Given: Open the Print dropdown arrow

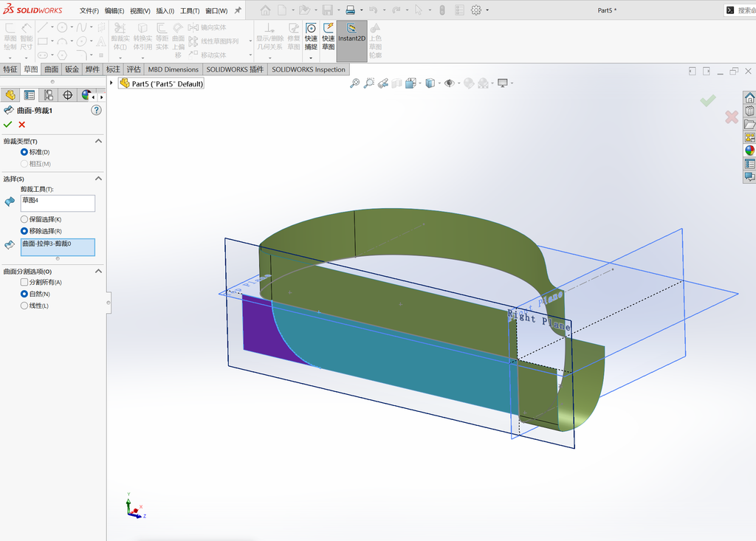Looking at the screenshot, I should (x=361, y=10).
